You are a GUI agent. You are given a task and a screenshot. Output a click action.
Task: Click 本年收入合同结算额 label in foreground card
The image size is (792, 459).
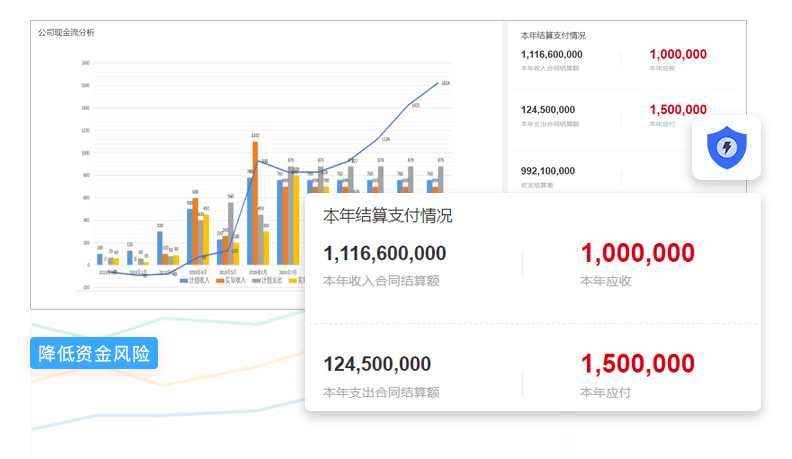[381, 282]
